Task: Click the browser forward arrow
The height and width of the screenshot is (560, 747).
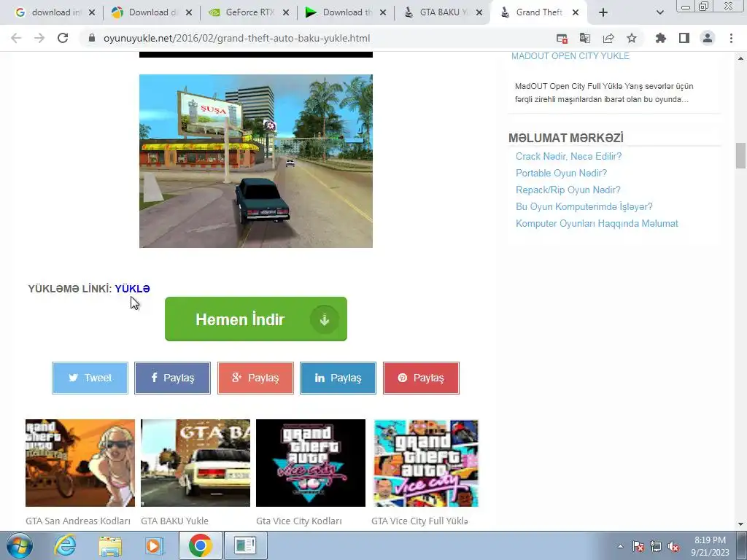Action: coord(39,38)
